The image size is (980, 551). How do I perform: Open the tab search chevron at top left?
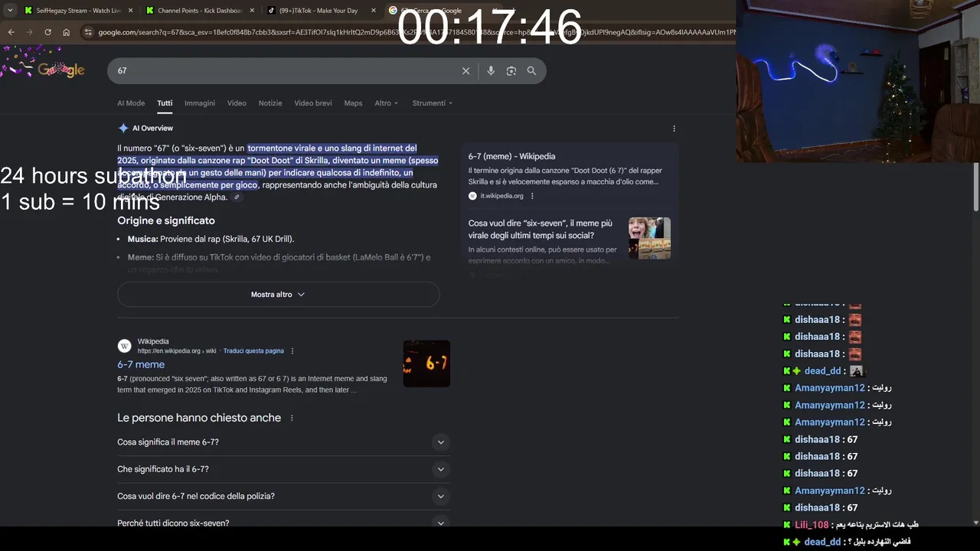pyautogui.click(x=9, y=11)
